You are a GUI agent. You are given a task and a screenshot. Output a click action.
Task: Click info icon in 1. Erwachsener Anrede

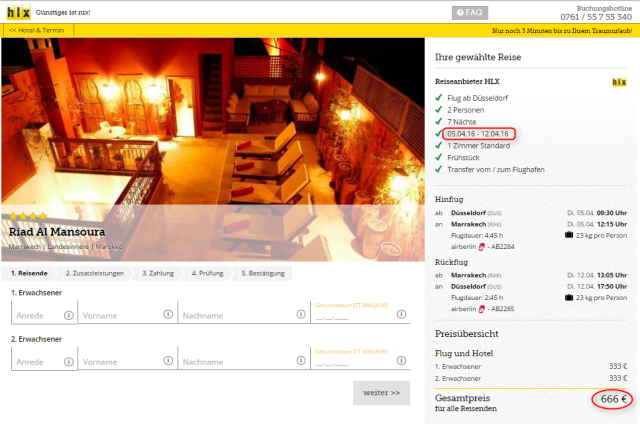[x=69, y=315]
